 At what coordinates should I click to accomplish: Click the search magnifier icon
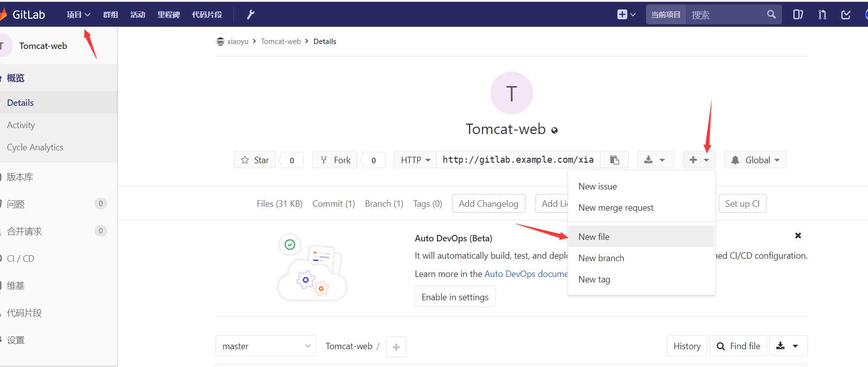pos(771,15)
